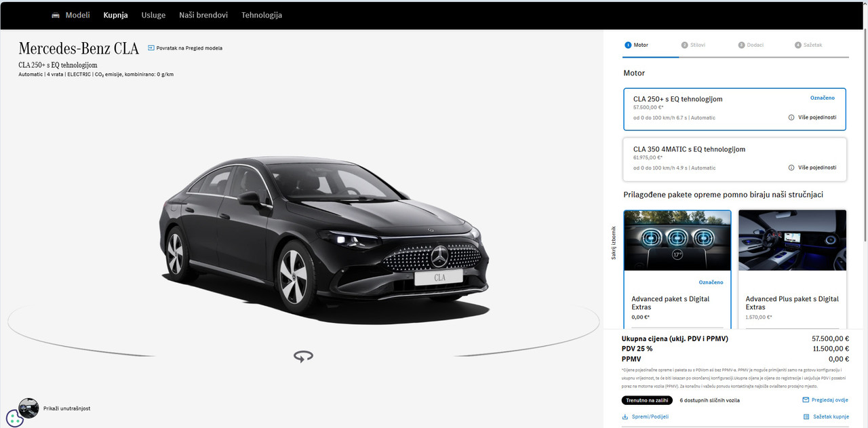Select the CLA 250+ s EQ tehnologijom engine
The width and height of the screenshot is (868, 428).
click(734, 109)
